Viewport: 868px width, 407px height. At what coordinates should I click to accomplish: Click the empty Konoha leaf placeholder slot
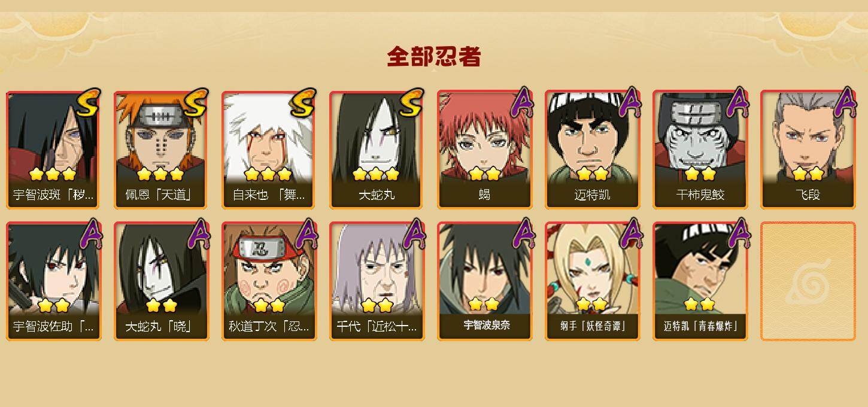point(808,281)
